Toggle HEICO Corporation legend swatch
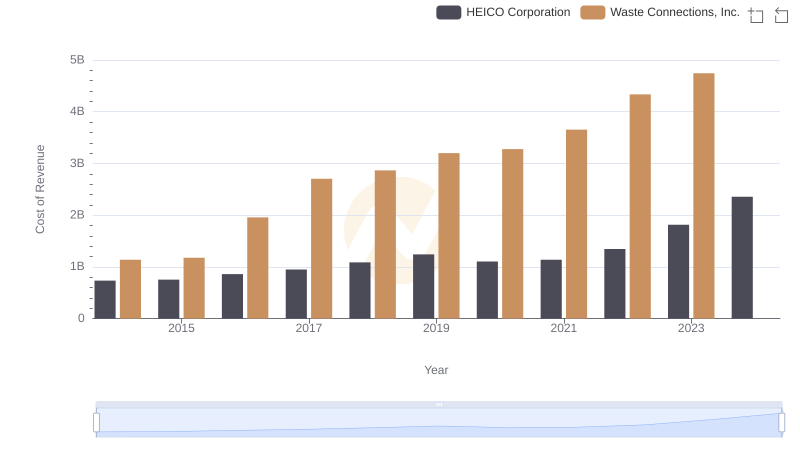800x461 pixels. pyautogui.click(x=448, y=12)
